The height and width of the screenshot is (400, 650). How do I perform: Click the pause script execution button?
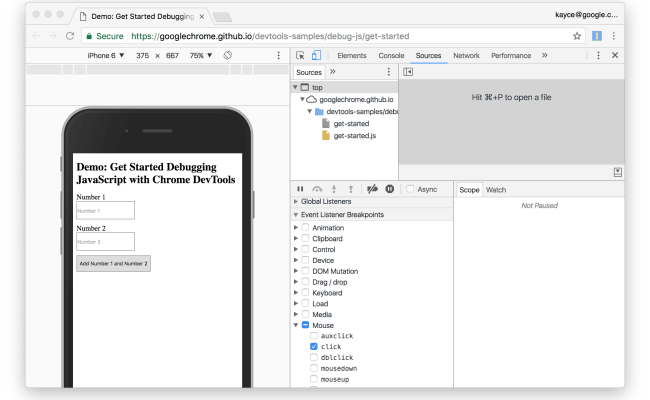point(300,189)
